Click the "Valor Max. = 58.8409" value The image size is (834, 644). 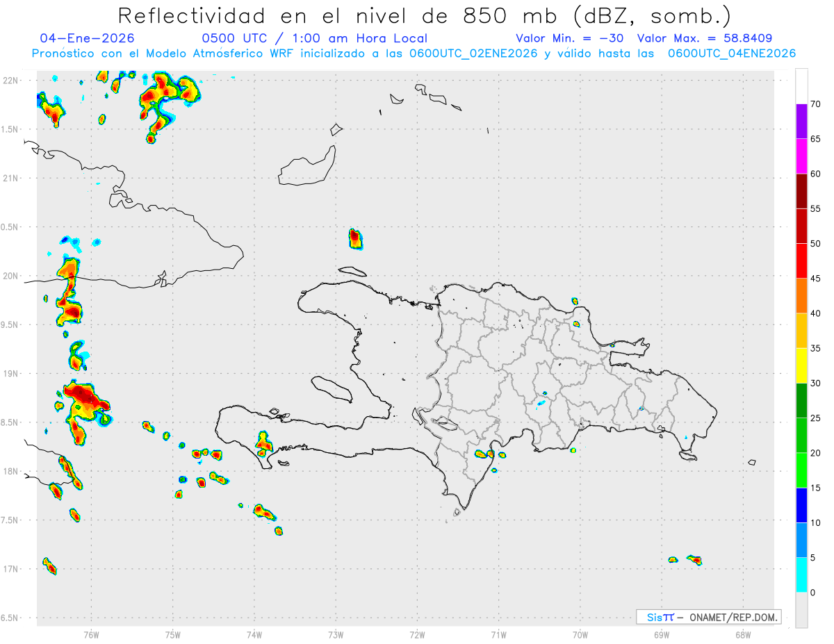705,38
